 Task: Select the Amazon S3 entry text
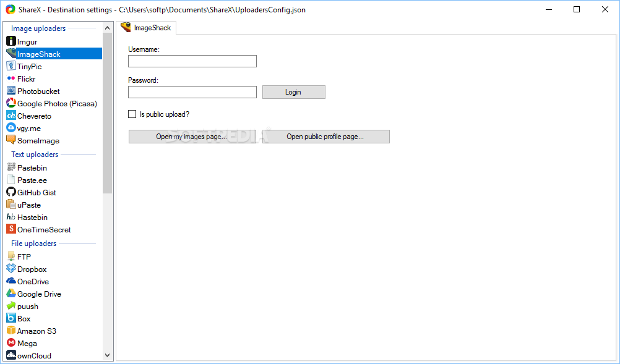tap(37, 331)
